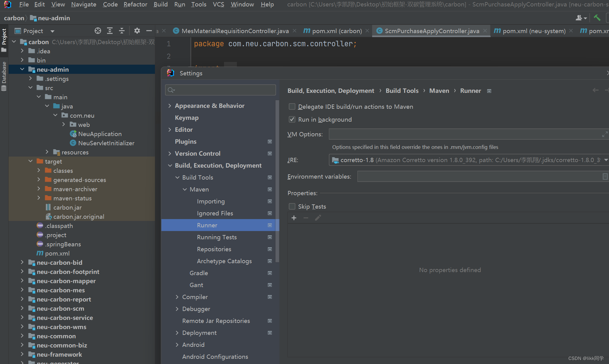Open the Refactor menu
The height and width of the screenshot is (364, 609).
(135, 4)
